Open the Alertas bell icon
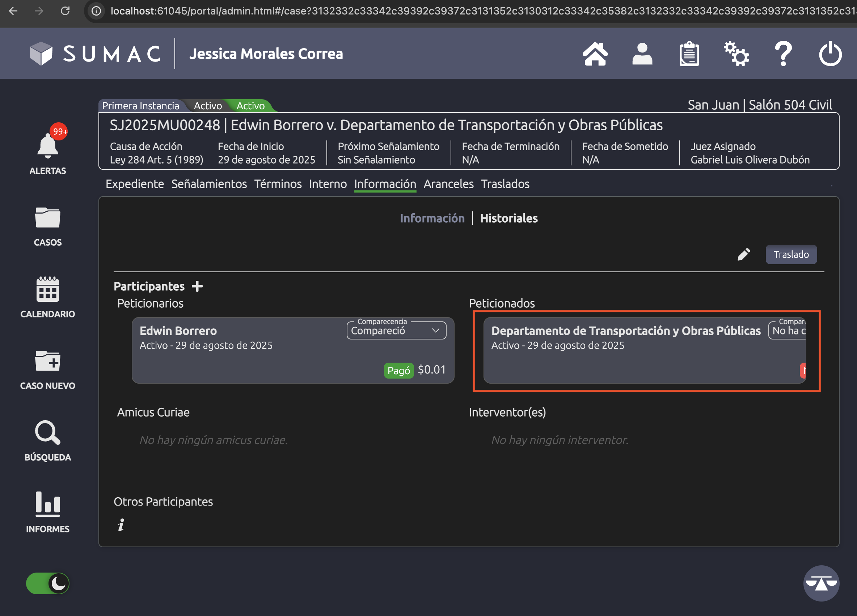Viewport: 857px width, 616px height. tap(48, 146)
